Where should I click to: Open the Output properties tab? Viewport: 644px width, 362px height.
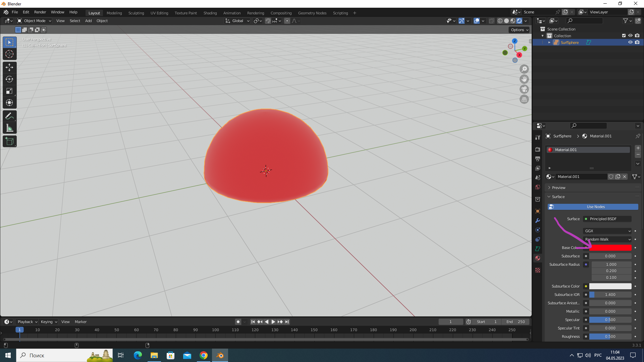point(538,159)
